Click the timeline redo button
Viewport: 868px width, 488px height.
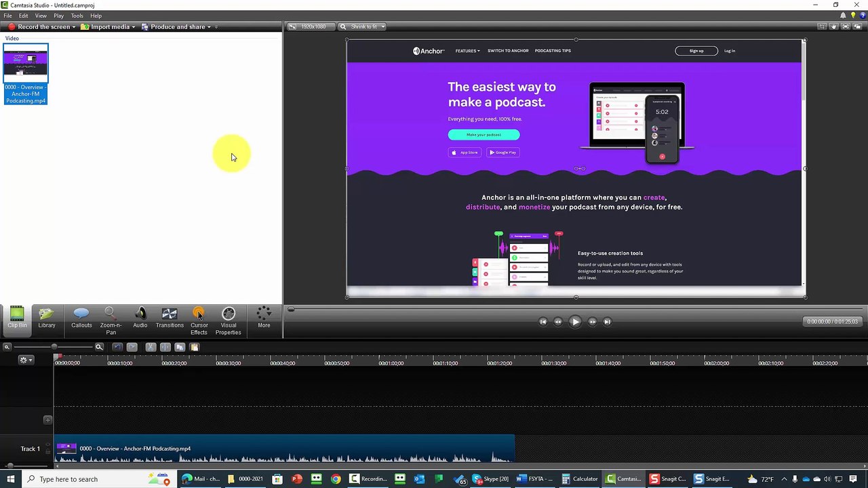click(132, 347)
